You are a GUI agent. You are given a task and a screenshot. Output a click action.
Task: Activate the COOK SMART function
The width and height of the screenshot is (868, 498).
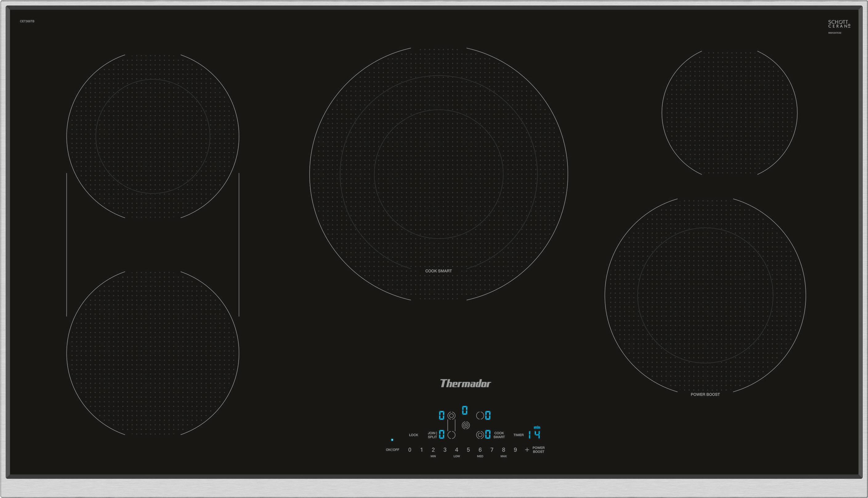tap(499, 435)
